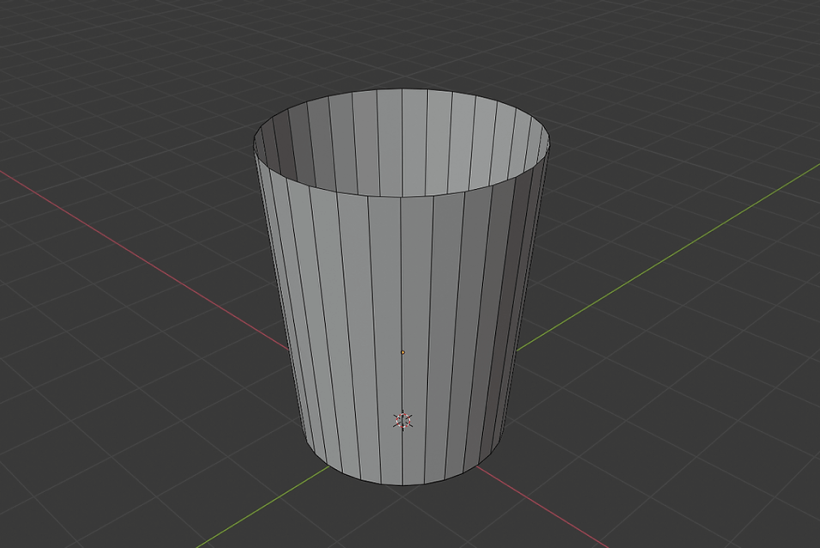Click the orange origin dot of the cup
The width and height of the screenshot is (820, 548).
[x=402, y=352]
